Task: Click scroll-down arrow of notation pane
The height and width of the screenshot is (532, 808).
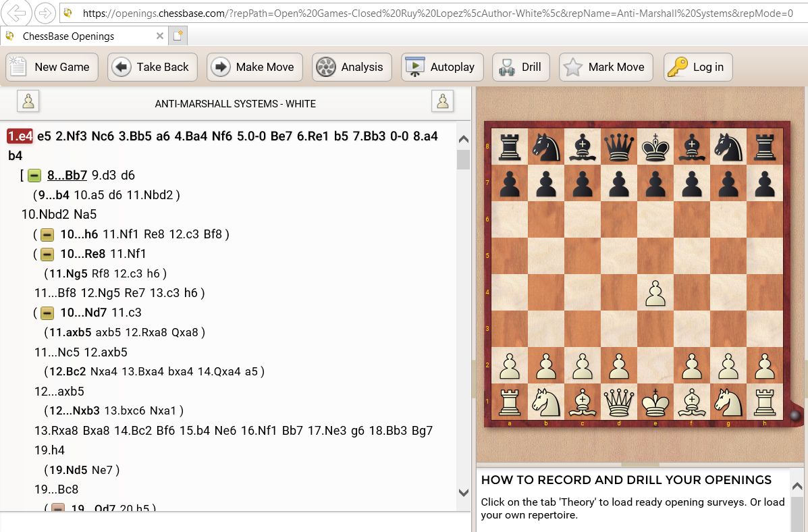Action: pos(463,493)
